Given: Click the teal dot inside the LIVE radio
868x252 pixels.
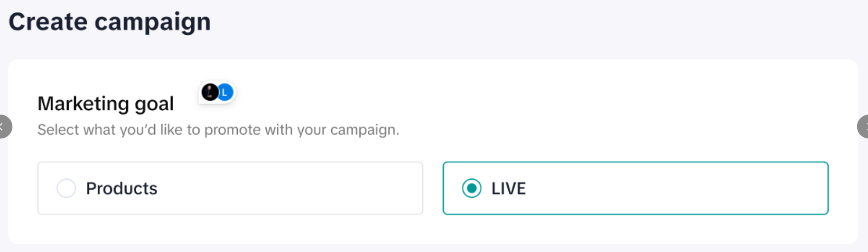Looking at the screenshot, I should 471,188.
